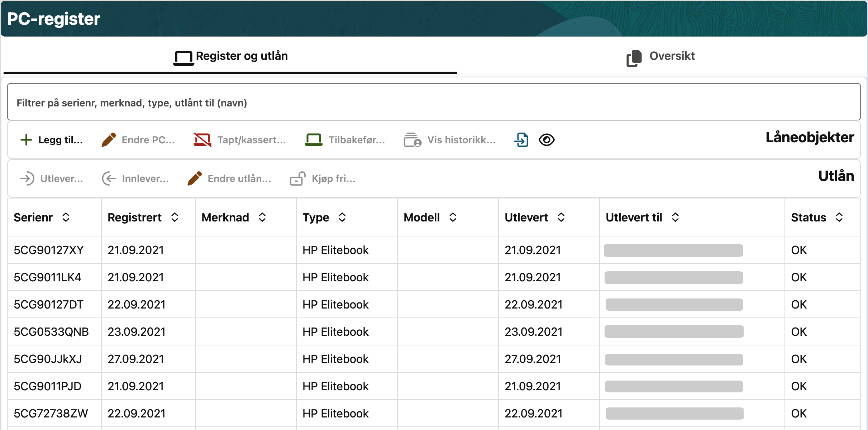Click the Endre PC pencil icon
Viewport: 868px width, 430px height.
pos(109,140)
